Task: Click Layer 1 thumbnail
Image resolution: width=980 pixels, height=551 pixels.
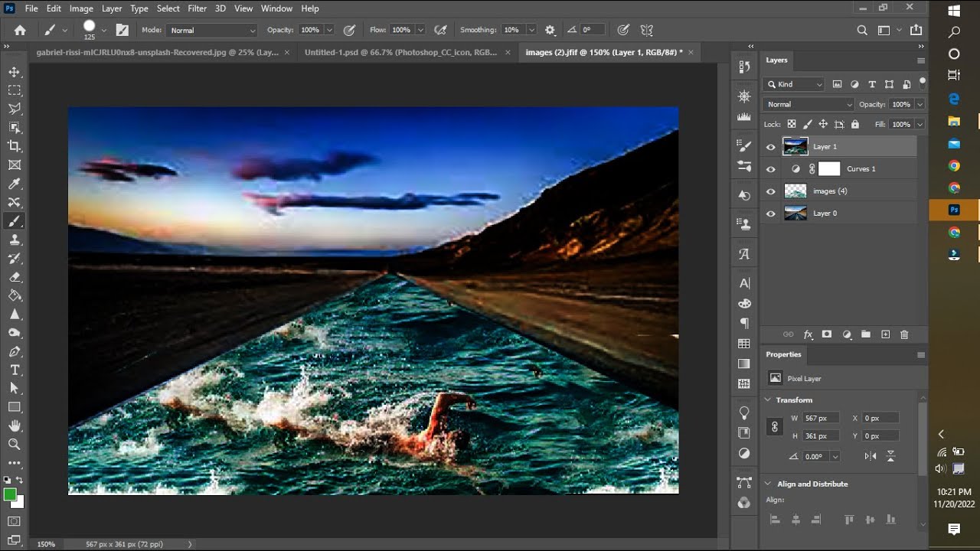Action: click(x=795, y=147)
